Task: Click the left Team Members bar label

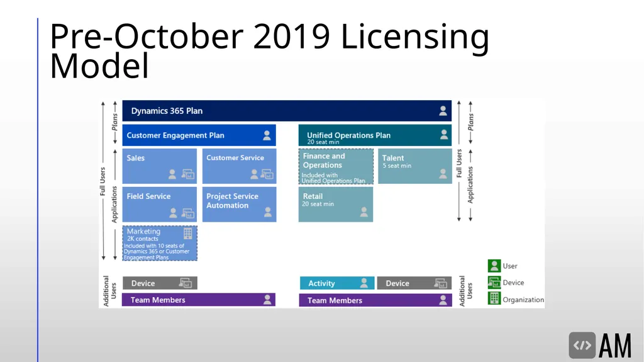Action: (158, 300)
